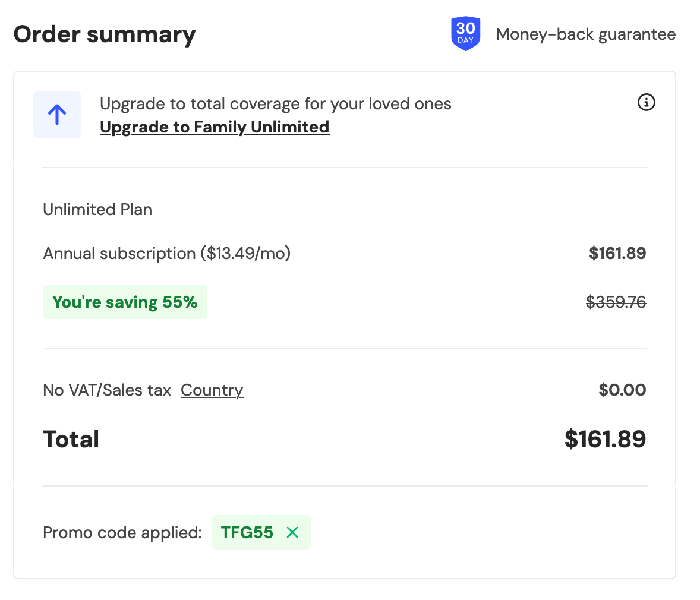The width and height of the screenshot is (700, 600).
Task: Click the Country link next to VAT line
Action: click(x=212, y=390)
